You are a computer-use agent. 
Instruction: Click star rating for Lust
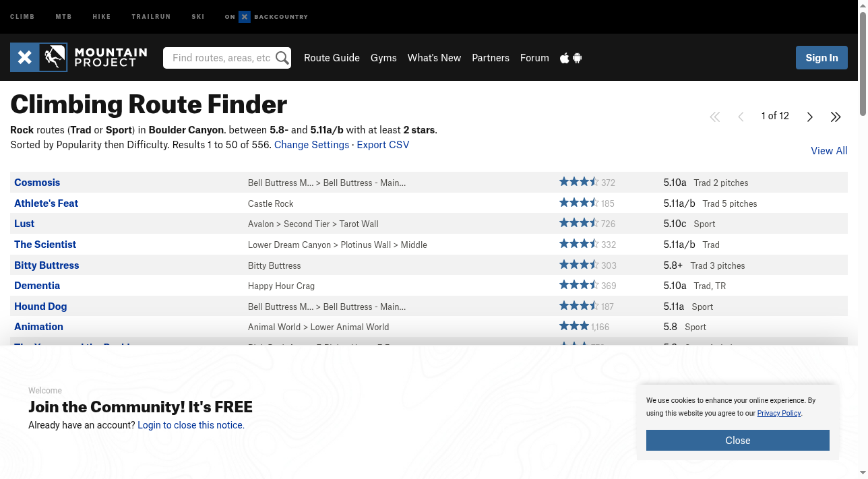tap(579, 224)
